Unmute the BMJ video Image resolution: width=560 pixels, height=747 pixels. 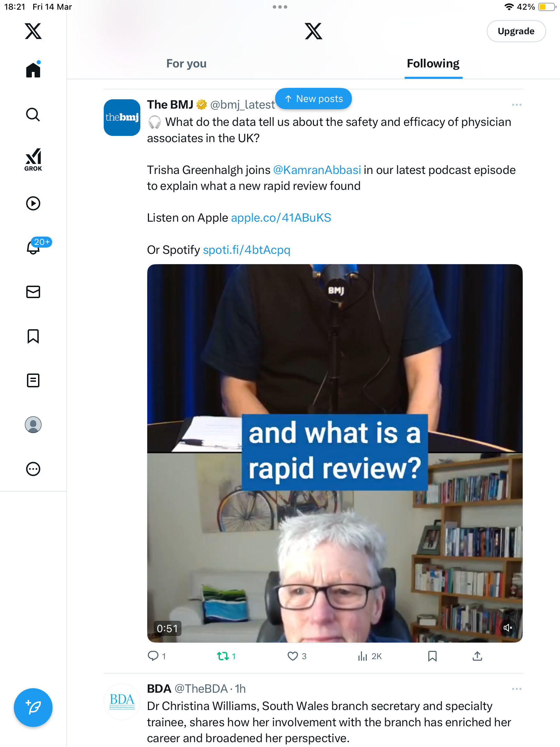click(508, 628)
